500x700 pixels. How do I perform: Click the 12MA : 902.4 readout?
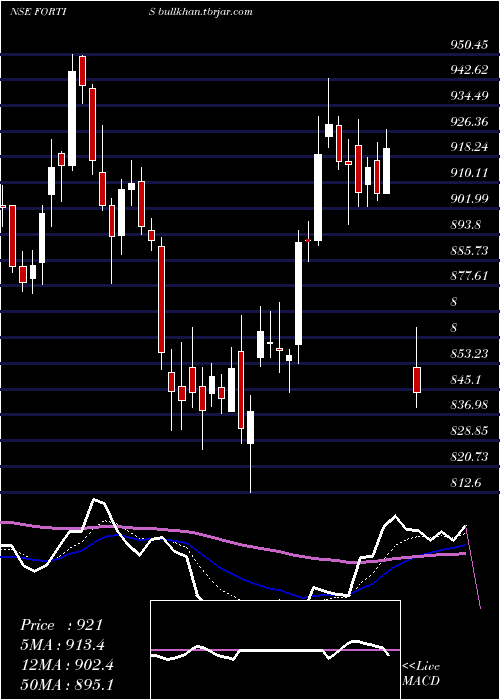click(x=67, y=665)
